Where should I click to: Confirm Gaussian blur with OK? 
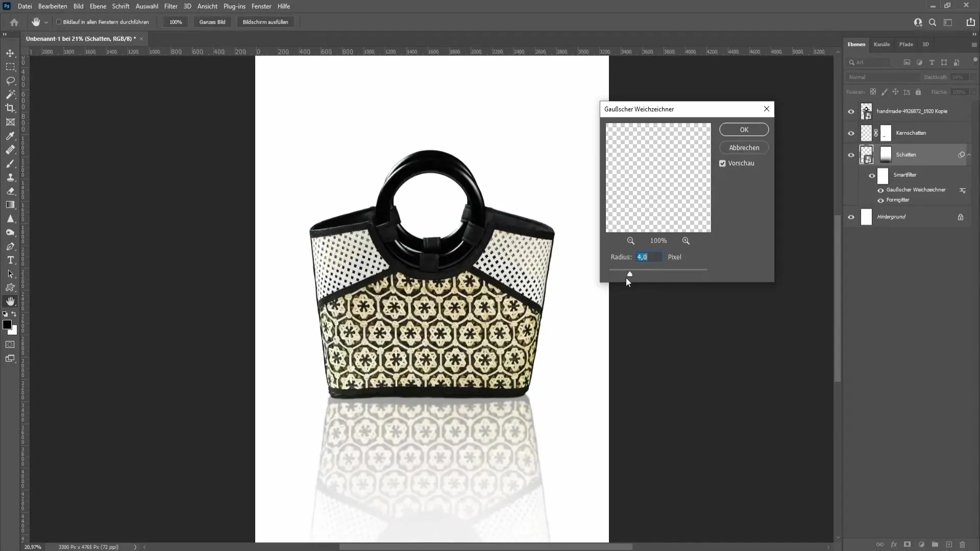744,130
